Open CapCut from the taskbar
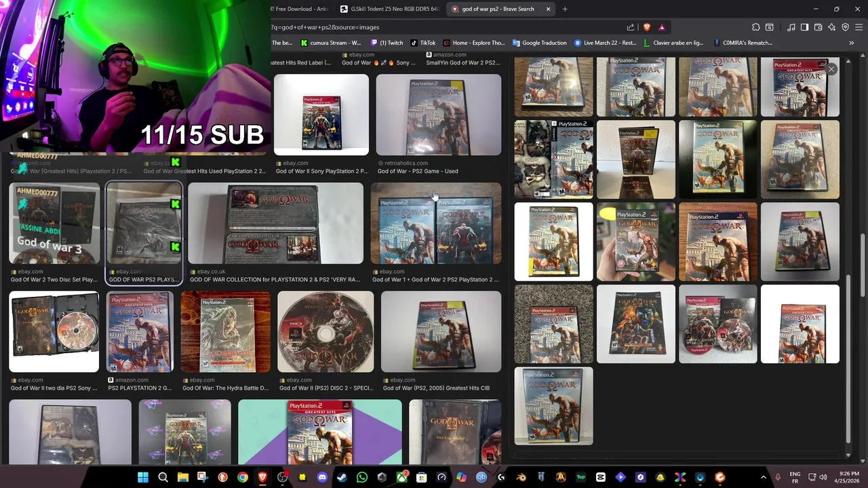The height and width of the screenshot is (488, 868). [600, 477]
